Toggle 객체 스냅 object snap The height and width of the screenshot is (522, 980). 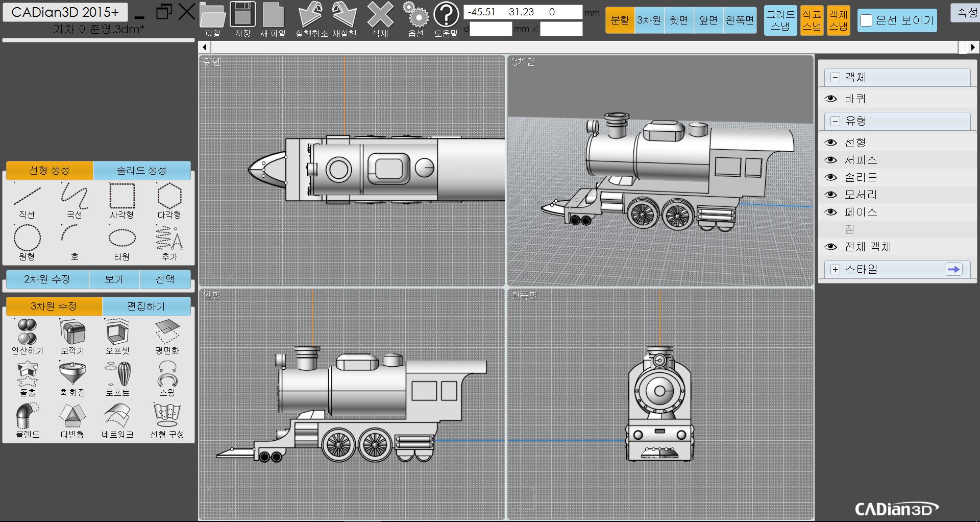(x=839, y=20)
